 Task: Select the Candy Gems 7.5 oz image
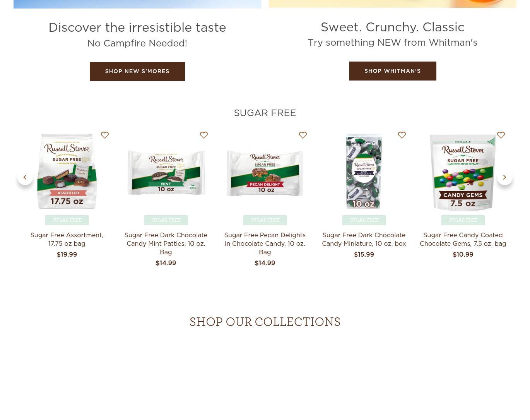click(x=463, y=172)
